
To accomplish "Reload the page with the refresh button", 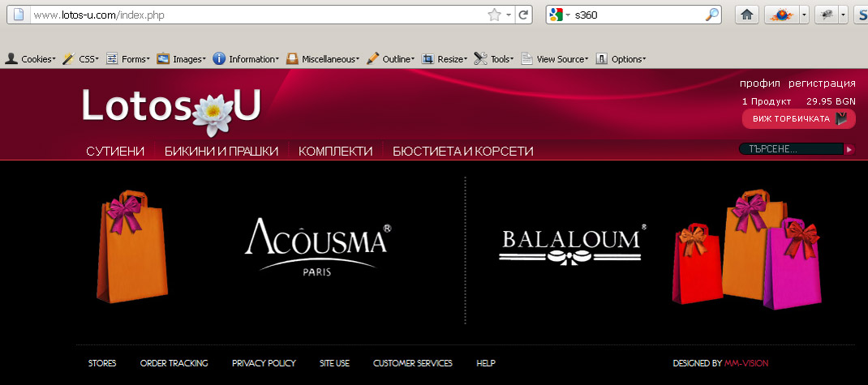I will (x=523, y=15).
